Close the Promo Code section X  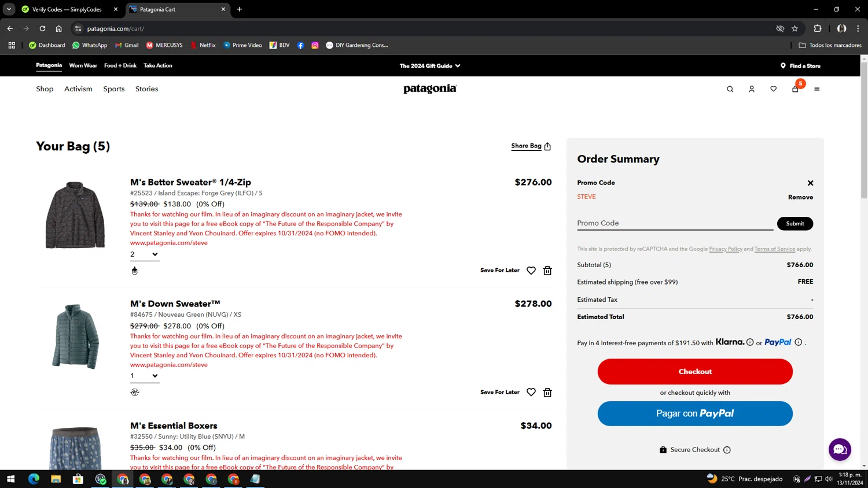810,183
